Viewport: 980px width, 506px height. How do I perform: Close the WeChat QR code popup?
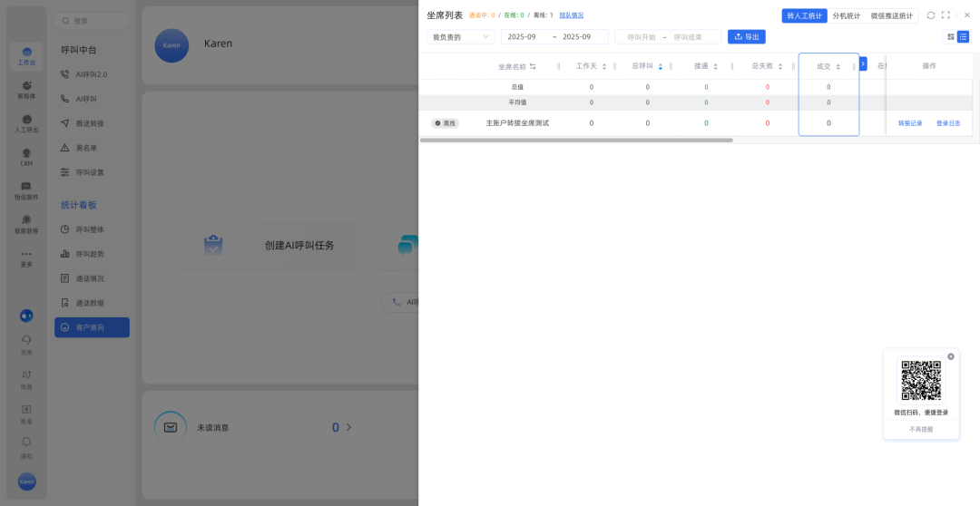(x=951, y=356)
